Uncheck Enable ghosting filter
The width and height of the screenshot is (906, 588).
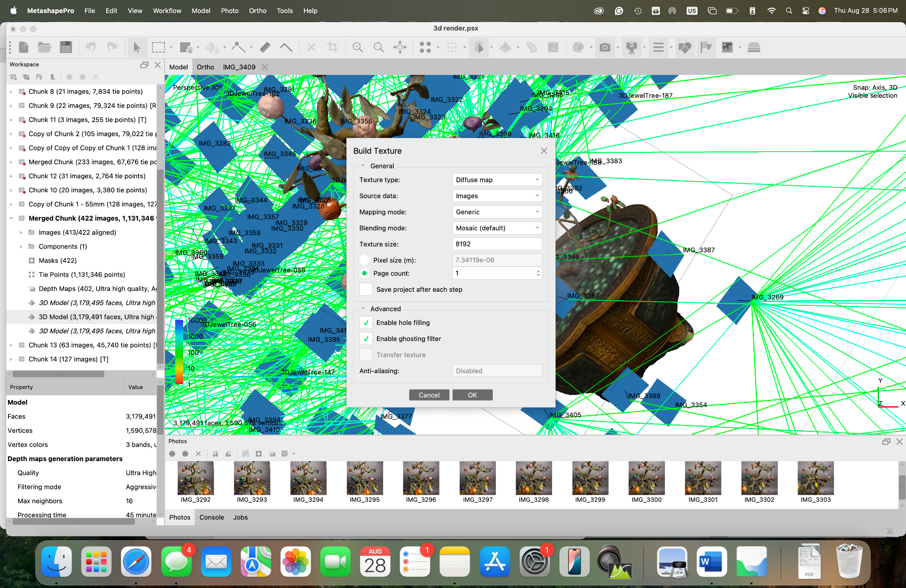tap(366, 339)
